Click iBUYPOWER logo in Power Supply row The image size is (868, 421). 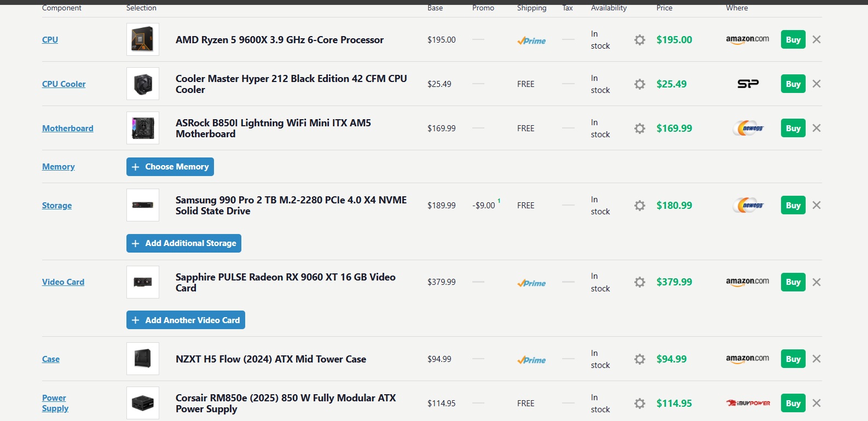(748, 403)
